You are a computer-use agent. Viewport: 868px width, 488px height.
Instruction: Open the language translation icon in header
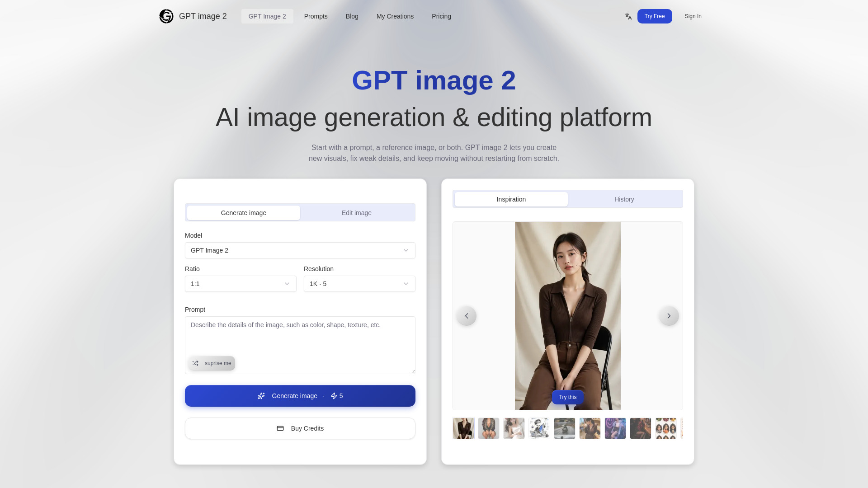click(628, 16)
